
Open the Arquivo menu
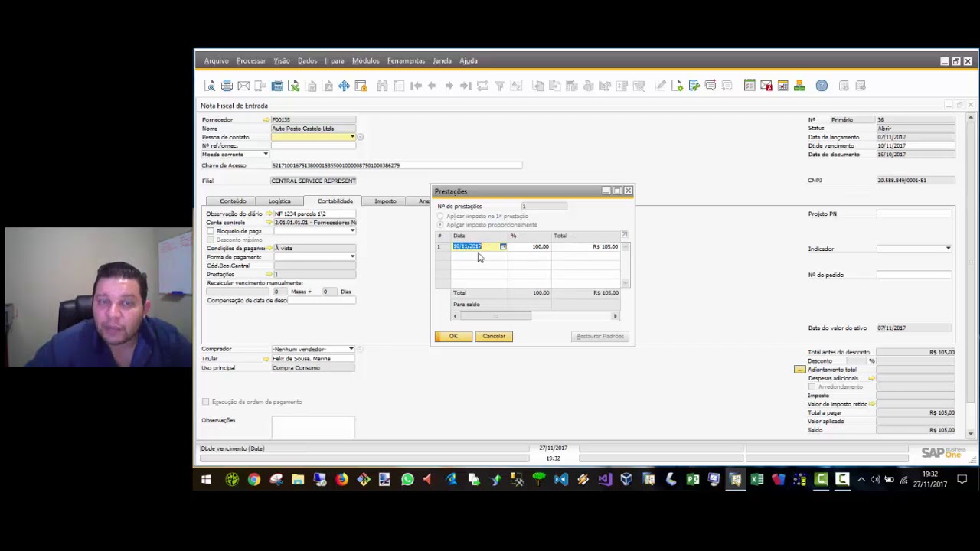216,60
